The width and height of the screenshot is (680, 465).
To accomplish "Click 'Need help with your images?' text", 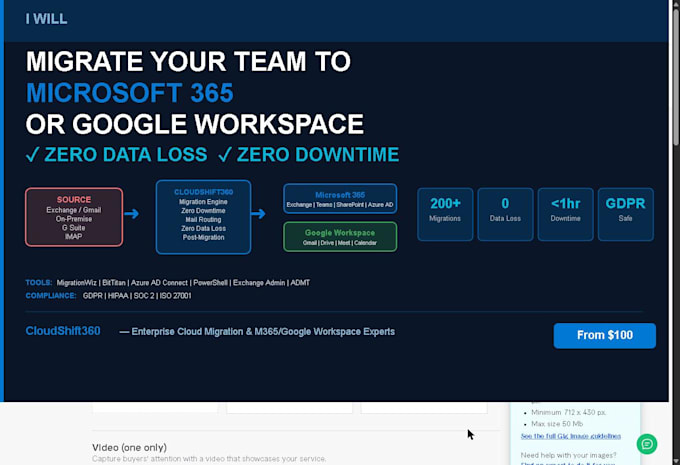I will point(568,455).
